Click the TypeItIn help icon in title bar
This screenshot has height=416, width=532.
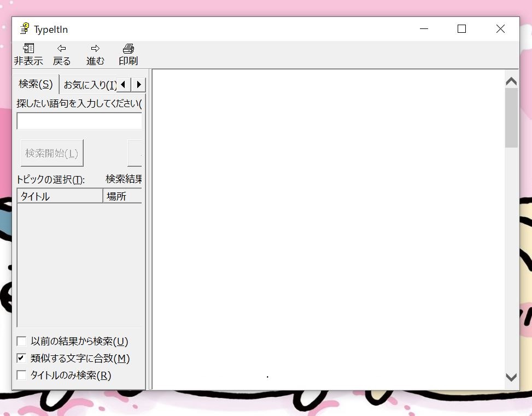(x=25, y=28)
